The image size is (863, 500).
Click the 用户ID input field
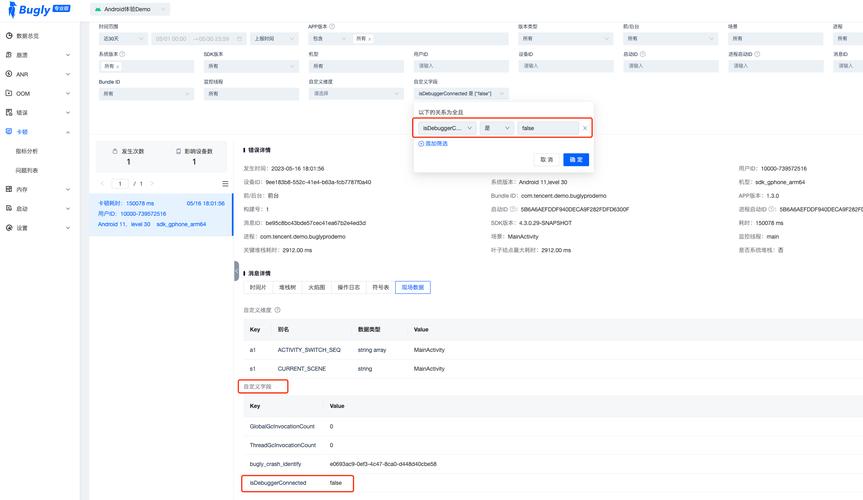click(x=458, y=65)
